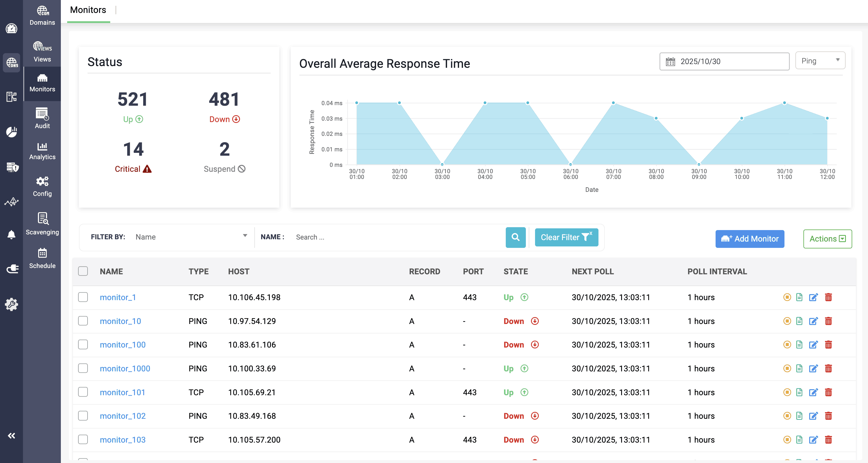This screenshot has width=868, height=463.
Task: Delete monitor_1 with the red trash icon
Action: tap(828, 297)
